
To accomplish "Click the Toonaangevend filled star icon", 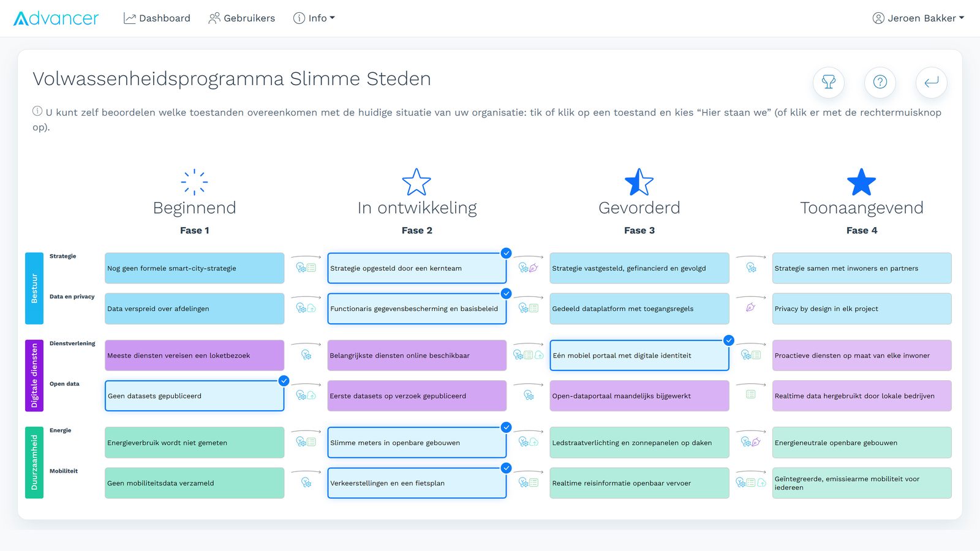I will click(x=861, y=182).
